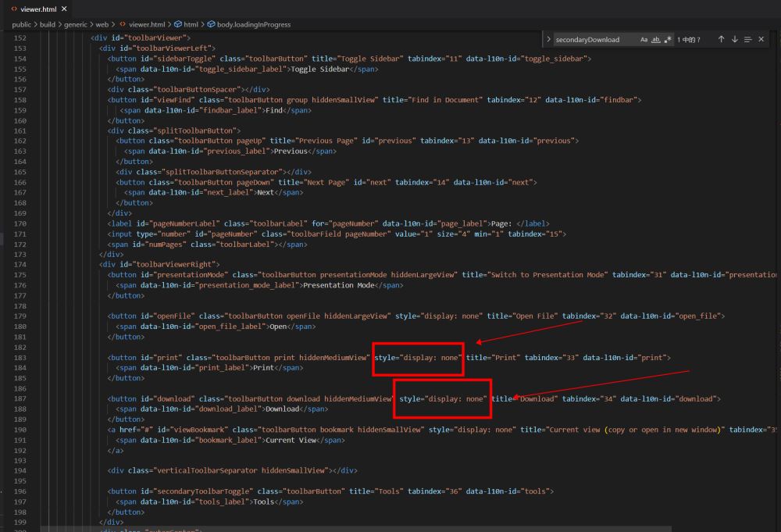Screen dimensions: 781x532
Task: Click id="viewBookmark" on line 190
Action: tap(193, 430)
